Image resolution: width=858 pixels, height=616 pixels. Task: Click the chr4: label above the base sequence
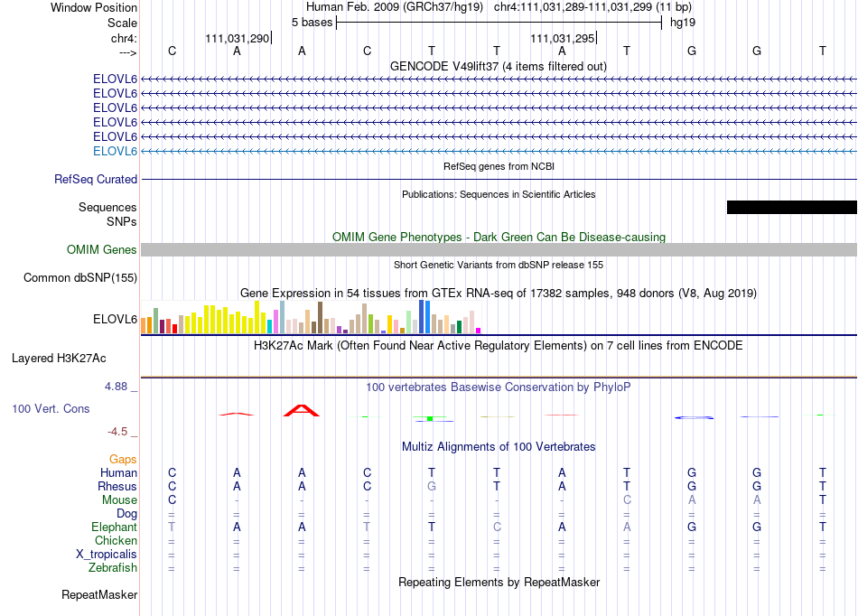(x=124, y=38)
